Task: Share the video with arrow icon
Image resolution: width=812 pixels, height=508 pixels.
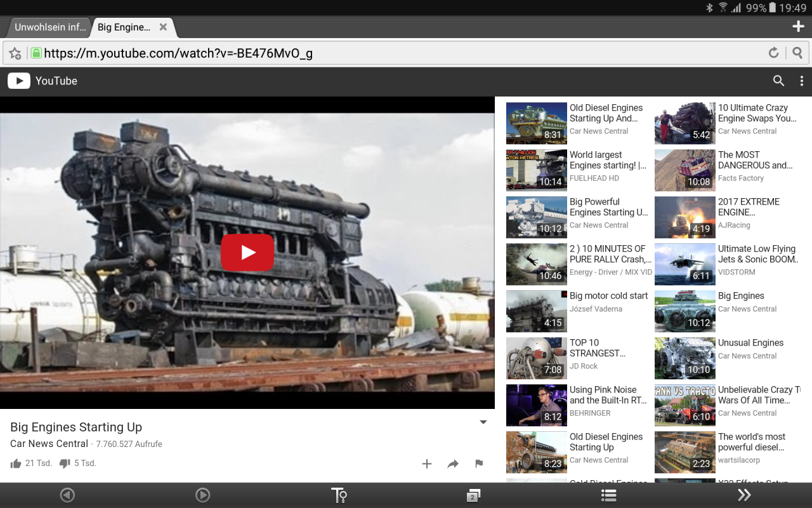Action: (x=453, y=464)
